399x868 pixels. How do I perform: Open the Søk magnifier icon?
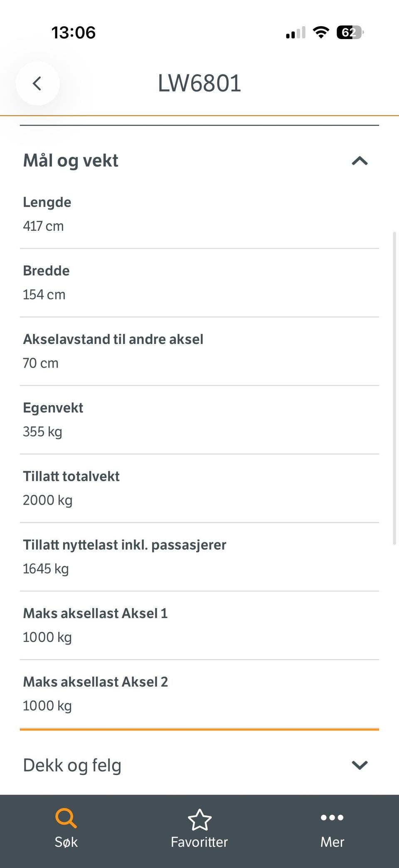point(66,818)
